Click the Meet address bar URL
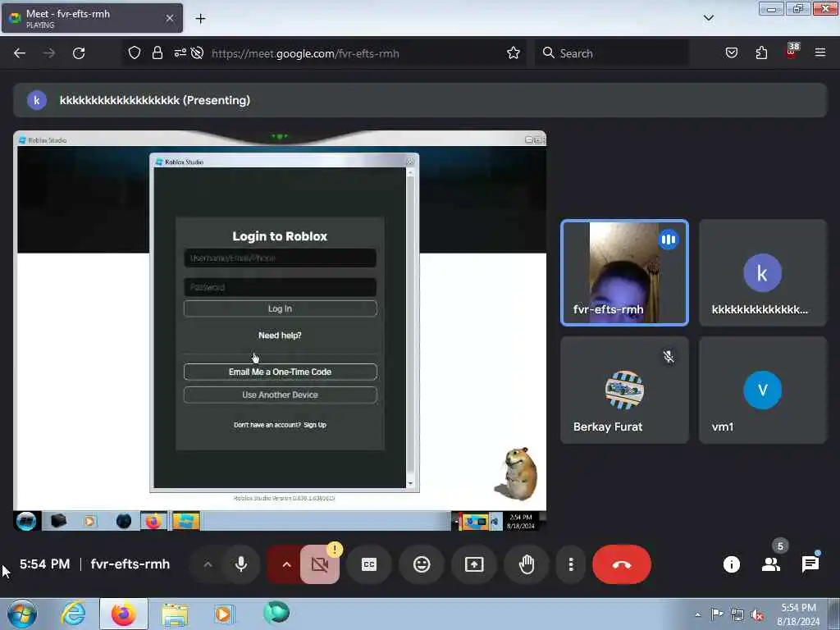The height and width of the screenshot is (630, 840). coord(305,53)
